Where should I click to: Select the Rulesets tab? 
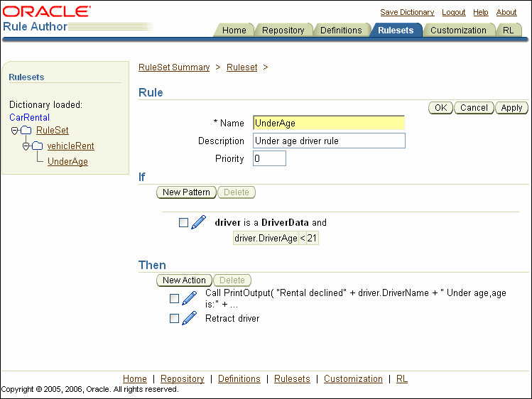396,30
